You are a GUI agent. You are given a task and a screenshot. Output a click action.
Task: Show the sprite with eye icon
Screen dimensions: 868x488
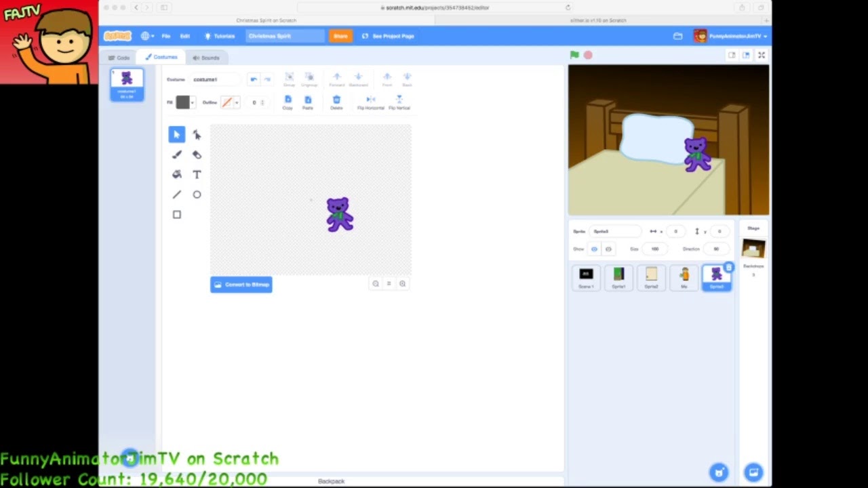pyautogui.click(x=594, y=249)
